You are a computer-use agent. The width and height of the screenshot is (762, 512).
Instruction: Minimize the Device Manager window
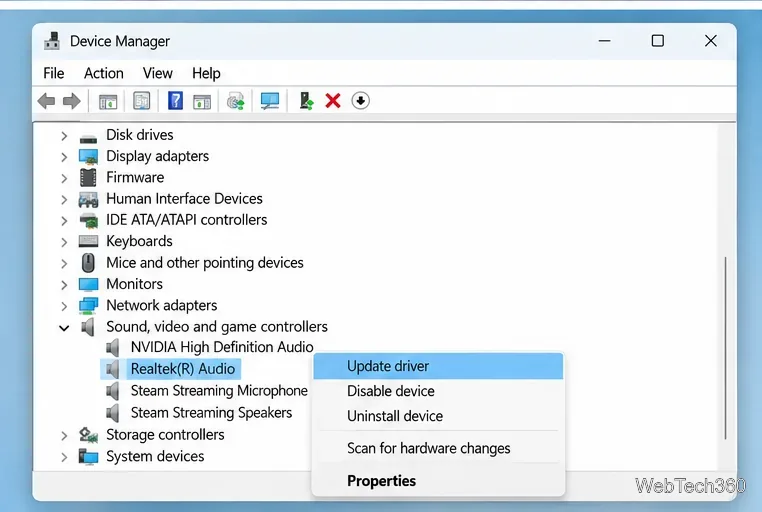[604, 41]
